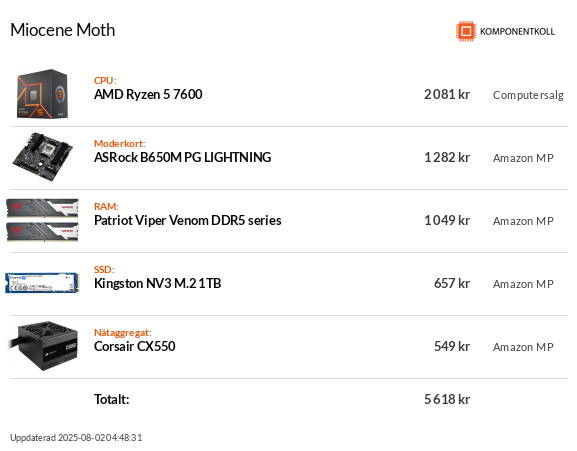Click the Corsair CX550 power supply image
Screen dimensions: 577x451
tap(42, 346)
